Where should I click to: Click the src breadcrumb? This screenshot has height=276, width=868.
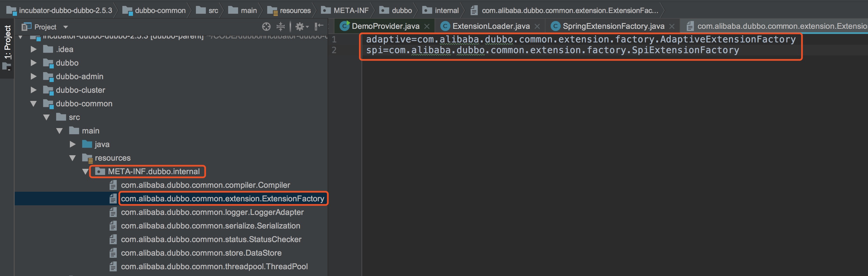[x=207, y=10]
